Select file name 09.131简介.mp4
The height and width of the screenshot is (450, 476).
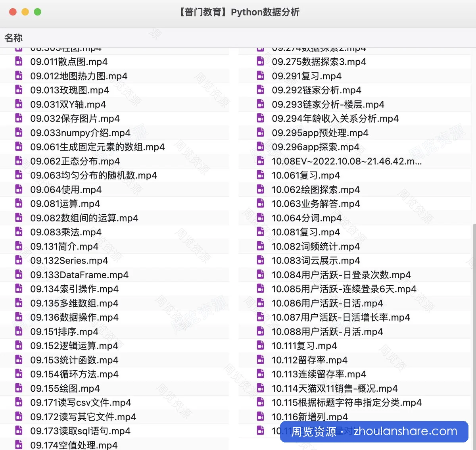[64, 246]
